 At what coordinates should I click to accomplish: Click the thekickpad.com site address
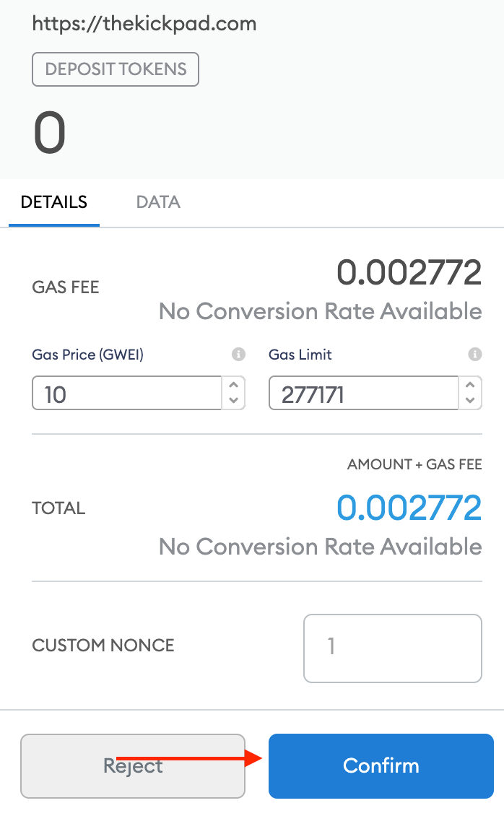145,24
